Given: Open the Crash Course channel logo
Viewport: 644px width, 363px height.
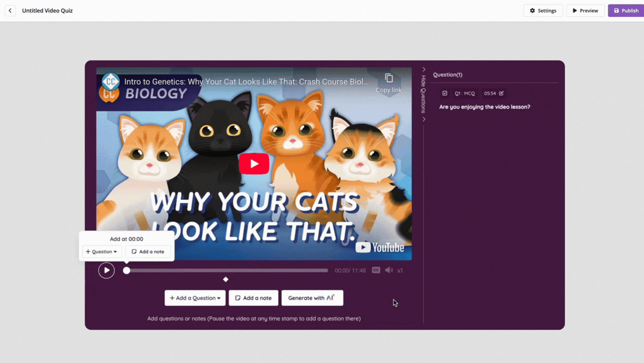Looking at the screenshot, I should coord(111,82).
